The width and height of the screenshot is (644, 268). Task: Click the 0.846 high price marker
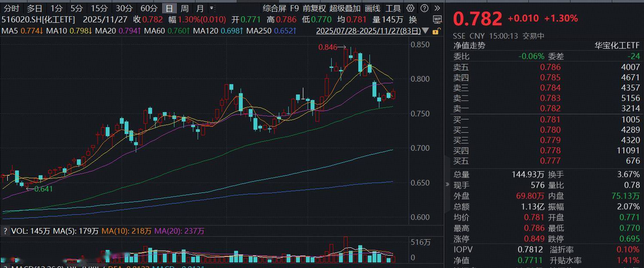[x=327, y=47]
